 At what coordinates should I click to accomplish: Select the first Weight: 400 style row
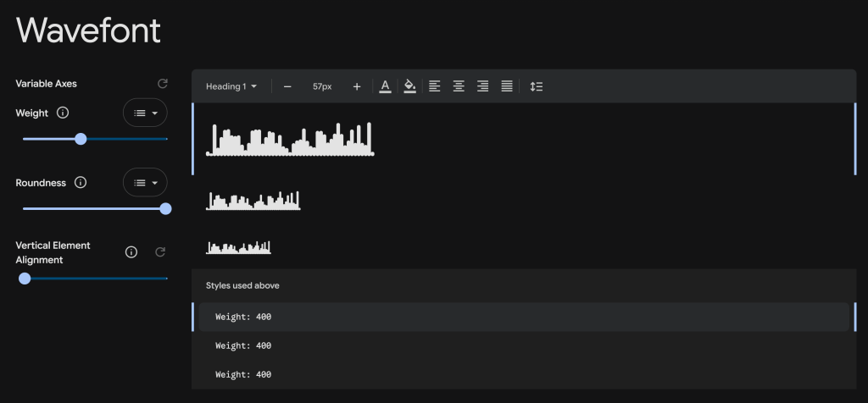[524, 317]
